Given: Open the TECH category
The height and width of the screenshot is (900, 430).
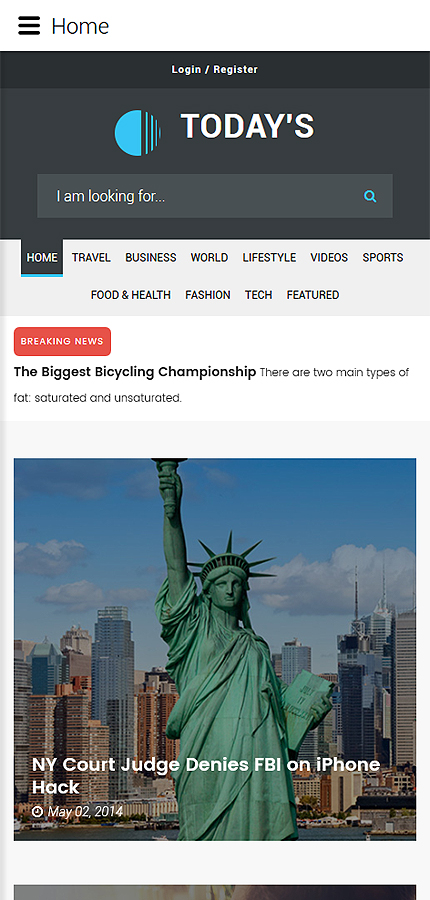Looking at the screenshot, I should tap(258, 295).
